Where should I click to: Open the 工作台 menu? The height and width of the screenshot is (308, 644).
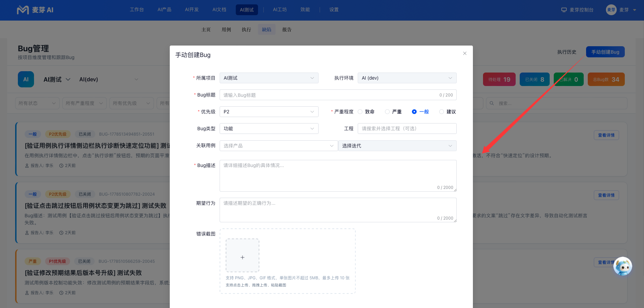tap(137, 10)
